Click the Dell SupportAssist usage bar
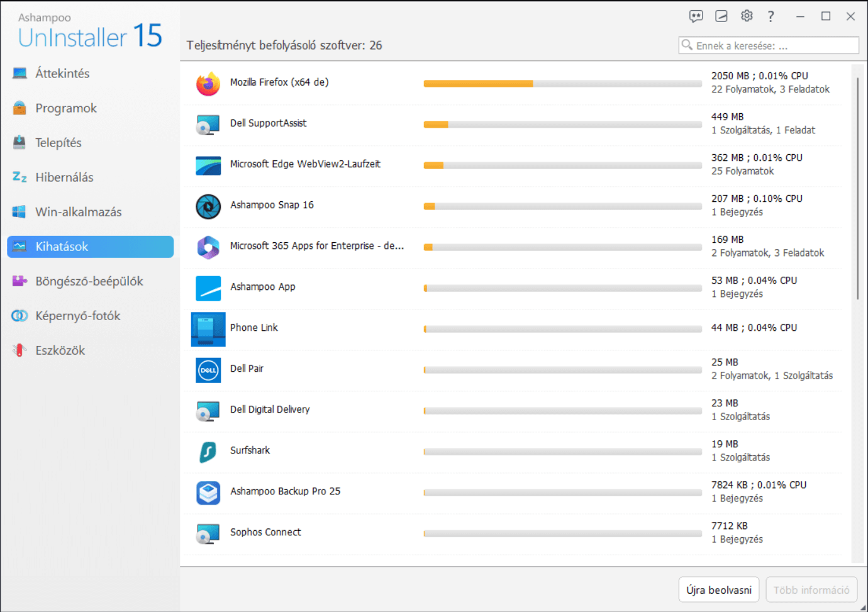 (562, 125)
